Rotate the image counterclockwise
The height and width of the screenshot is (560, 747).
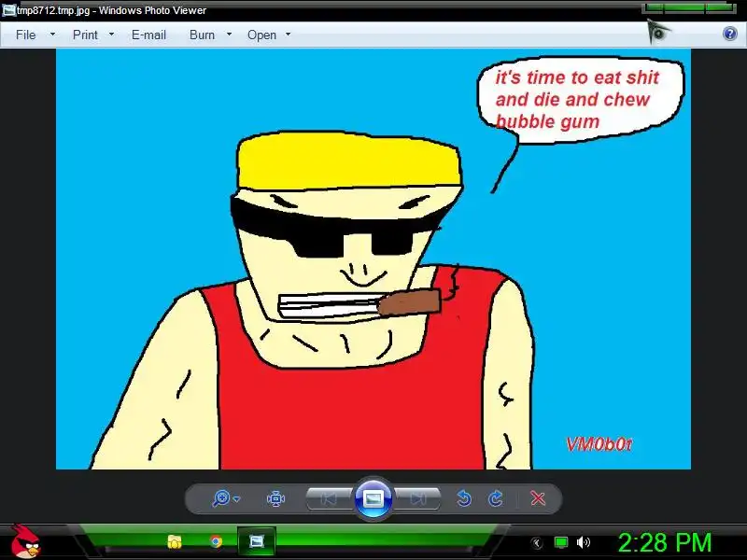[x=463, y=498]
